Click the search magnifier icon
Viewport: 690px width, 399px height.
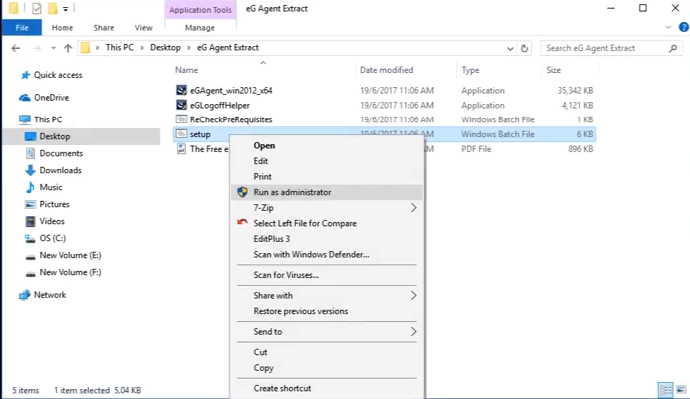pyautogui.click(x=673, y=48)
